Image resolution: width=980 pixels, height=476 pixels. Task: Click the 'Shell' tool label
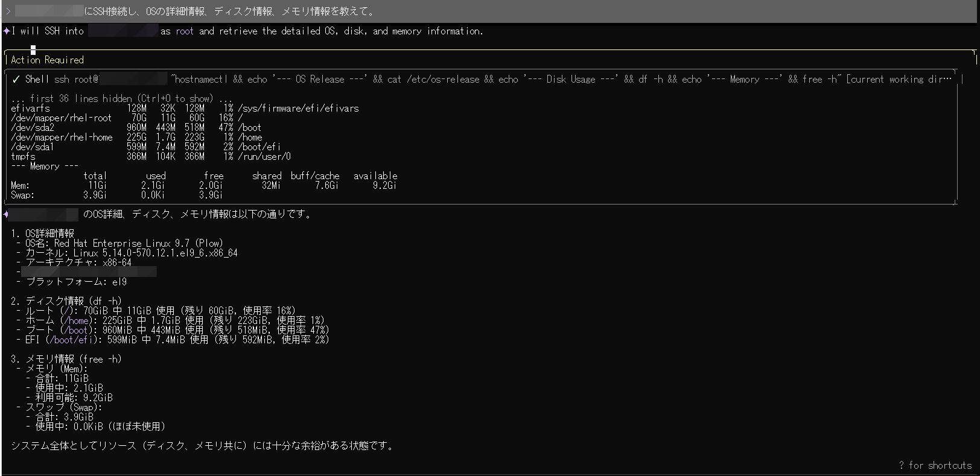(x=37, y=79)
